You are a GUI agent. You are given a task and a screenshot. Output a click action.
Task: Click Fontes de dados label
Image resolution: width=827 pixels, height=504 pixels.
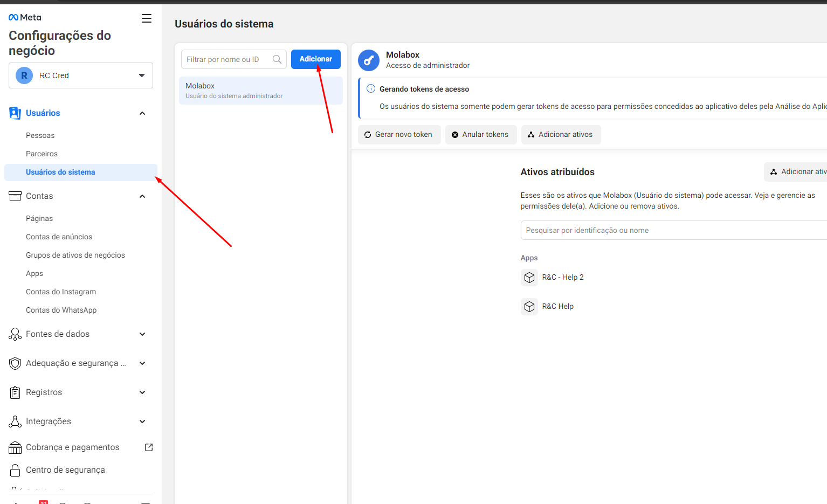(58, 334)
